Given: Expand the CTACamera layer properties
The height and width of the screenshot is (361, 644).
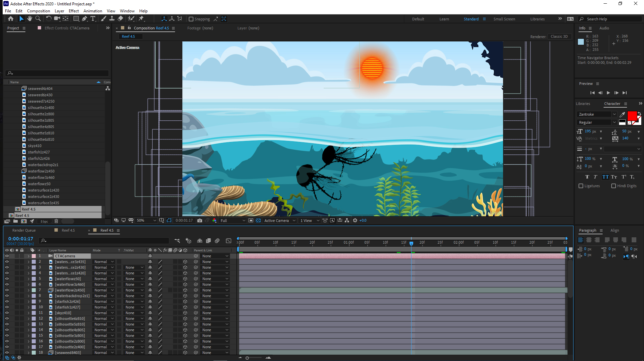Looking at the screenshot, I should 28,256.
